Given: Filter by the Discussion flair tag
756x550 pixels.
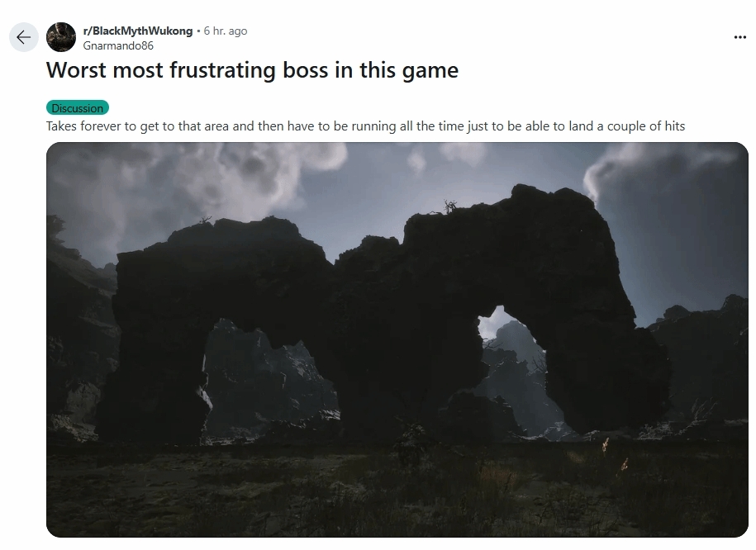Looking at the screenshot, I should pos(78,108).
